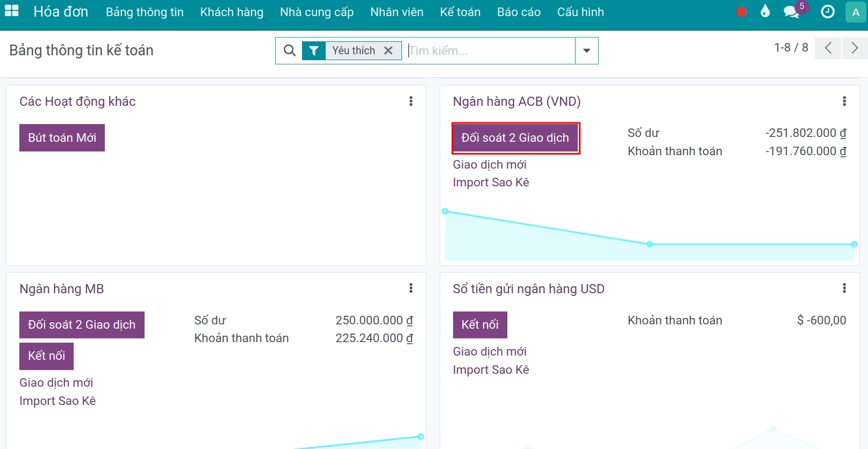Click the red recording dot icon

coord(741,12)
